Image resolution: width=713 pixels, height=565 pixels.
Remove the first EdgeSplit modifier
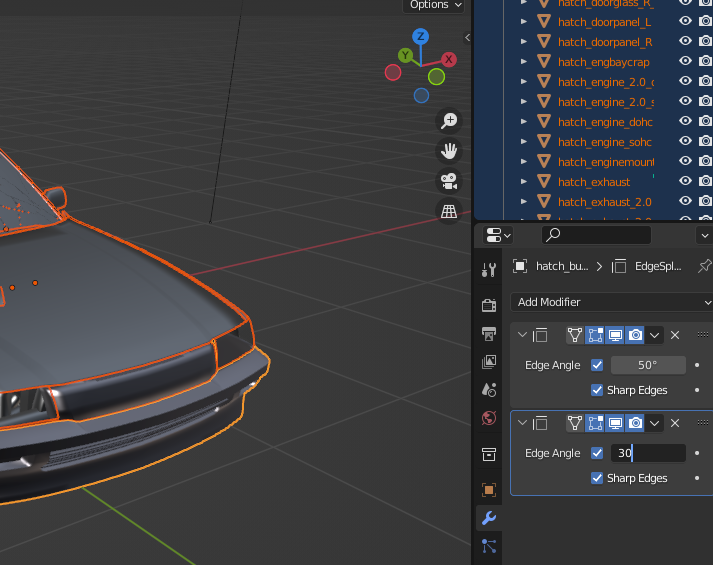pyautogui.click(x=675, y=335)
